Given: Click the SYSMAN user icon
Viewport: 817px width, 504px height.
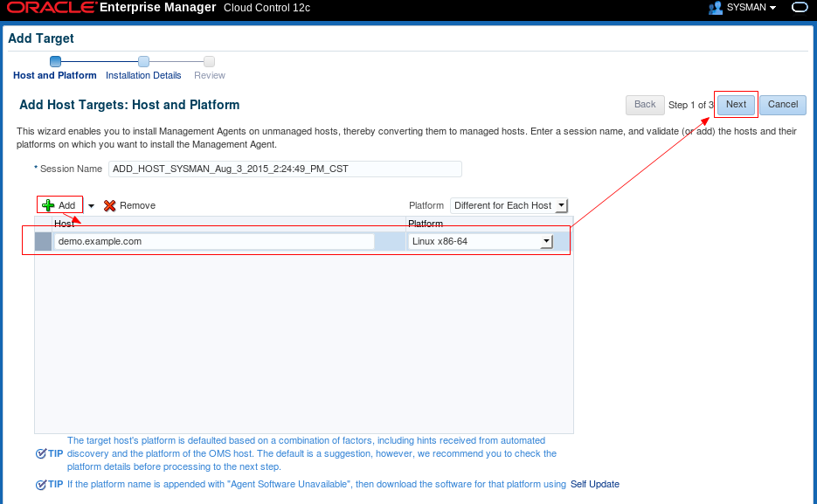Looking at the screenshot, I should [x=716, y=7].
